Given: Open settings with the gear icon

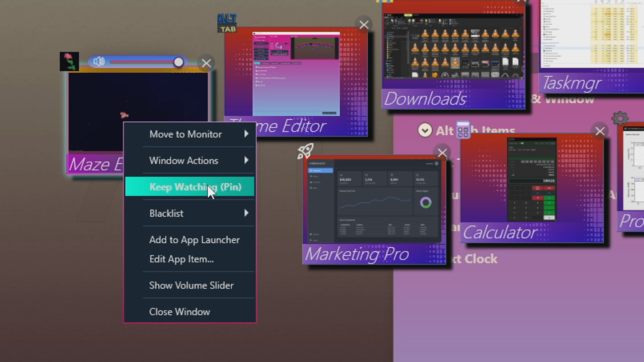Looking at the screenshot, I should [x=620, y=118].
